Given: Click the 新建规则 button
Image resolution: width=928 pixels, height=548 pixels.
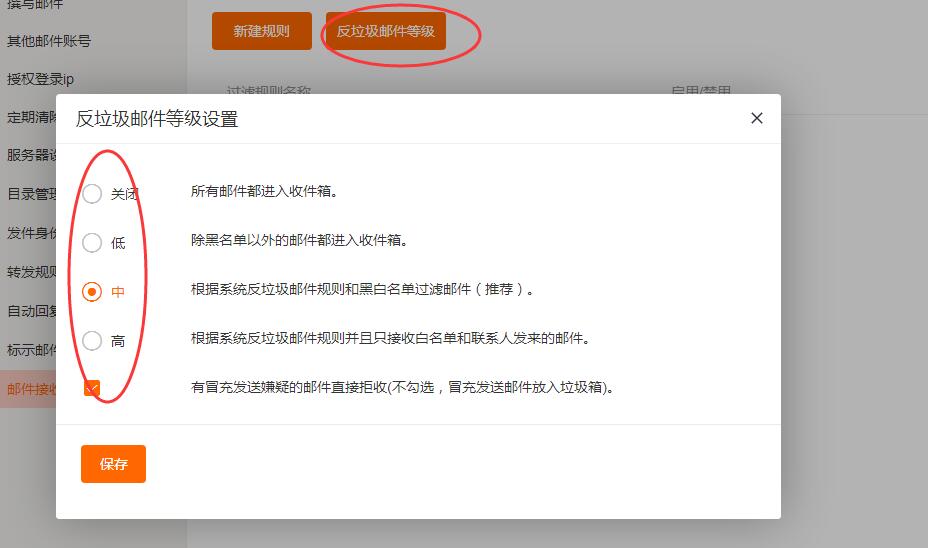Looking at the screenshot, I should 262,31.
